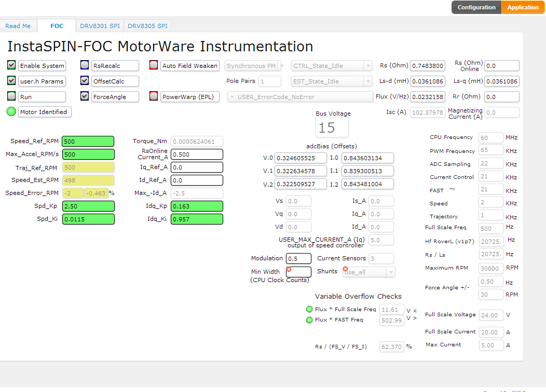Screen dimensions: 546x392
Task: Open the USER_ErrorCode_NoError dropdown
Action: 300,97
